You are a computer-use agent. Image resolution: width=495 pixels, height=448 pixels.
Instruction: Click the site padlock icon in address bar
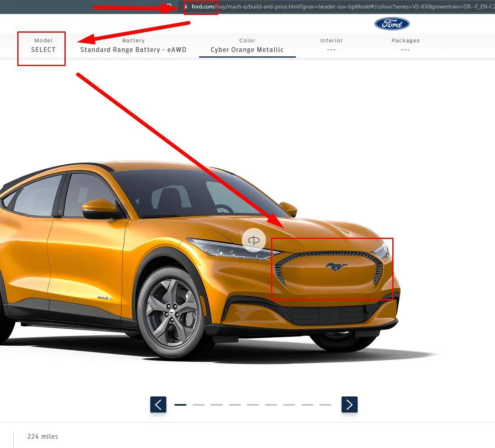186,7
